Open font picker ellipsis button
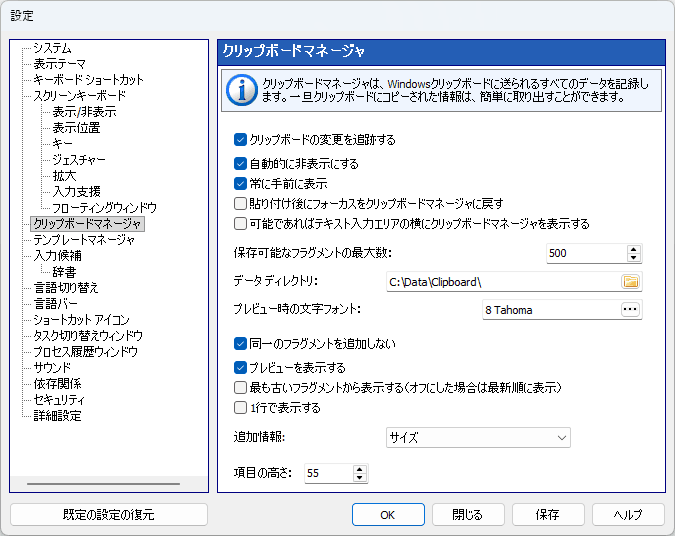Screen dimensions: 675x536 [630, 309]
